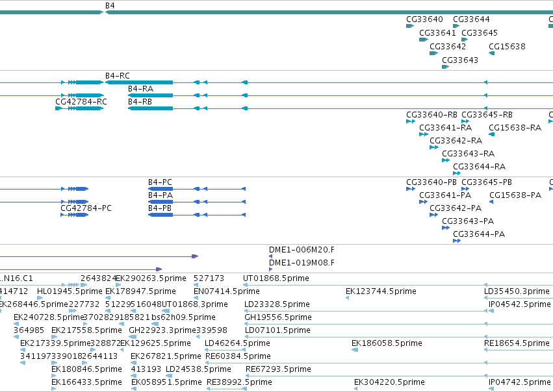Click the CG42784-PC protein label
The image size is (553, 392).
tap(86, 208)
